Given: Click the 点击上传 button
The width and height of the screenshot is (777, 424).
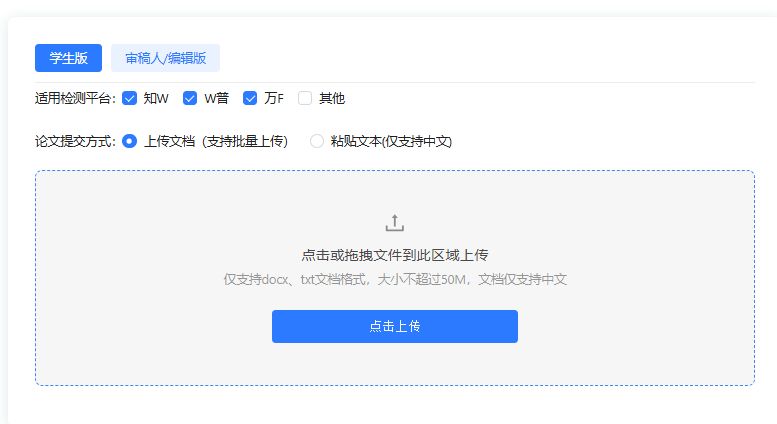Looking at the screenshot, I should [x=395, y=326].
